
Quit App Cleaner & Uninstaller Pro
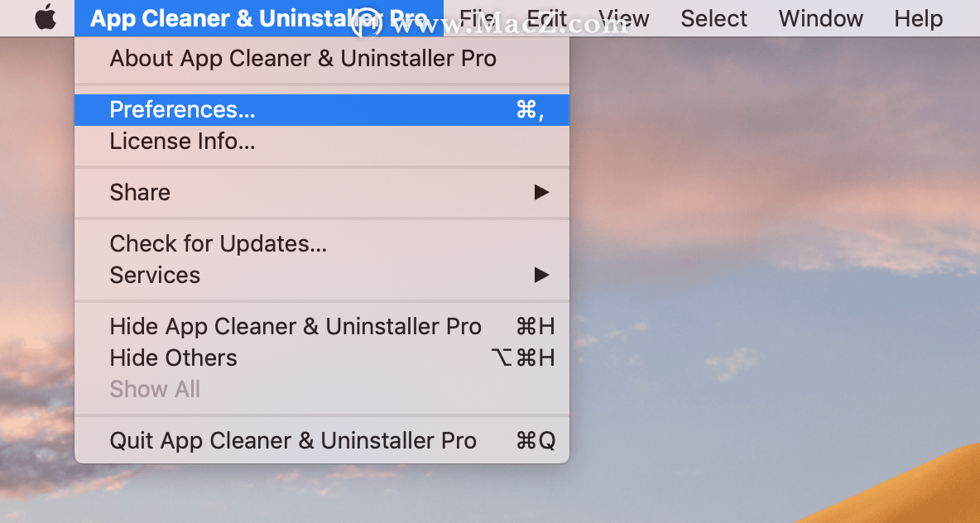(322, 441)
